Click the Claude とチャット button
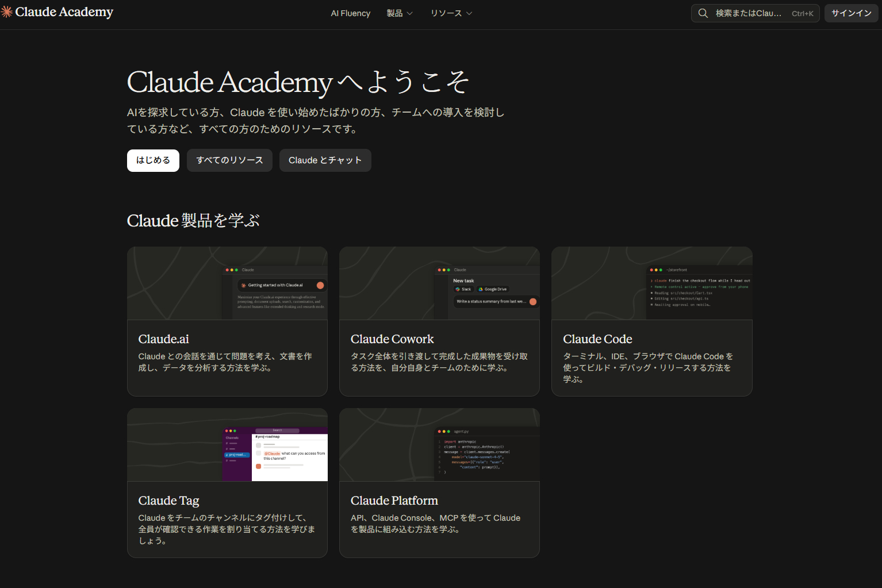The image size is (882, 588). [x=325, y=160]
